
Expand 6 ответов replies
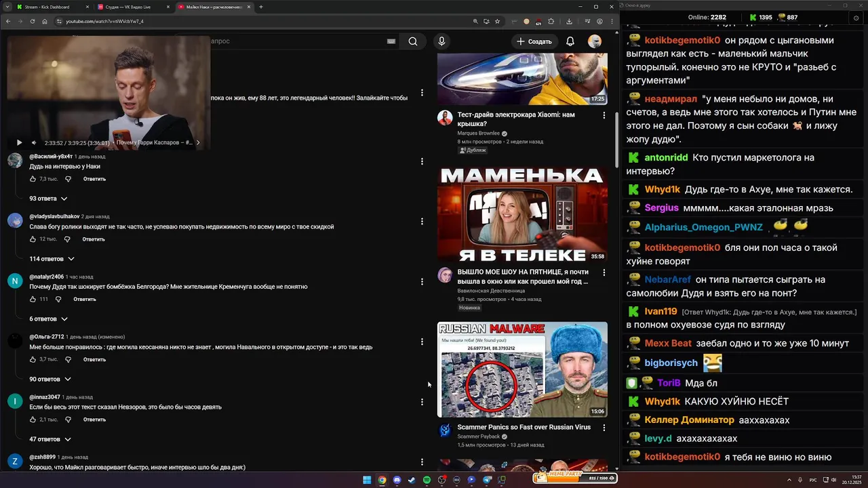click(48, 319)
